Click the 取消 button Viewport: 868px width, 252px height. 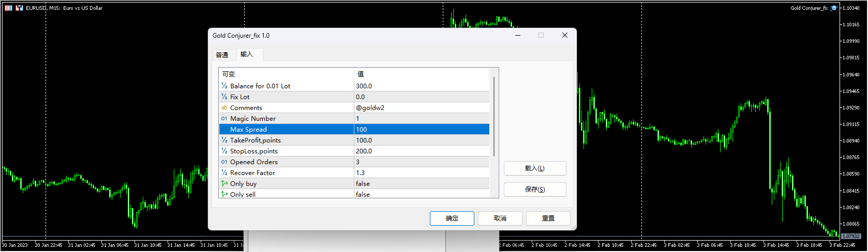coord(500,218)
